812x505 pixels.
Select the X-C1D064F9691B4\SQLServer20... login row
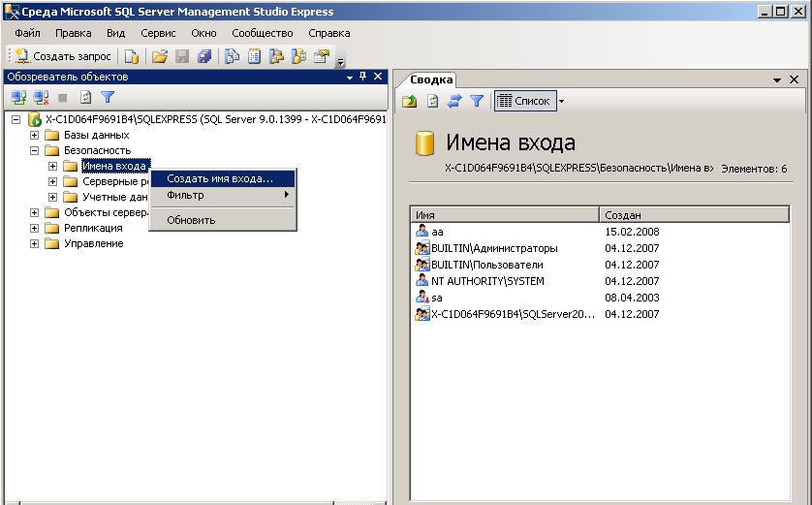(x=600, y=314)
